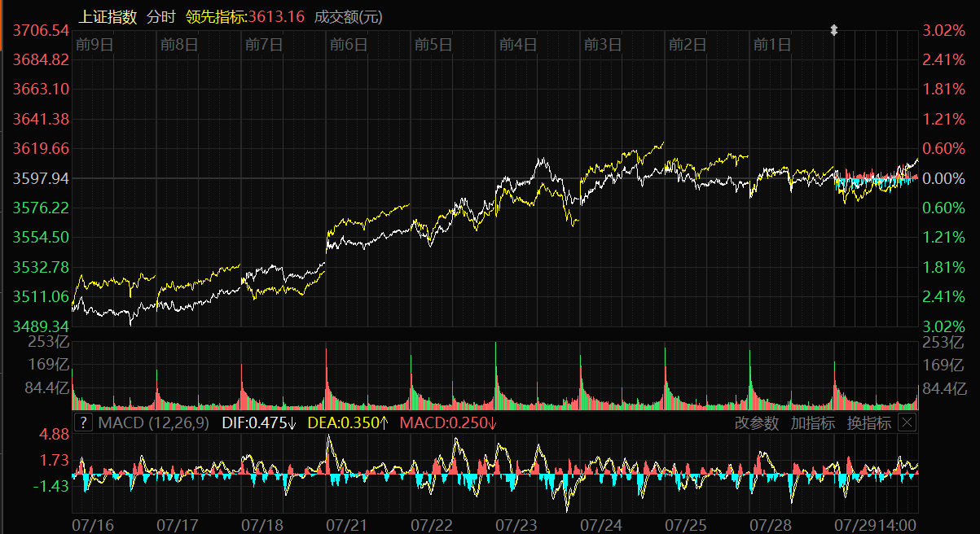Click 换指标 to switch indicator
Viewport: 980px width, 534px height.
pyautogui.click(x=868, y=422)
